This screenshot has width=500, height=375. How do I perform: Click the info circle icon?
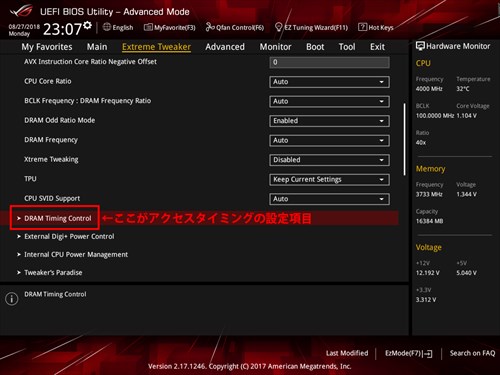coord(12,298)
